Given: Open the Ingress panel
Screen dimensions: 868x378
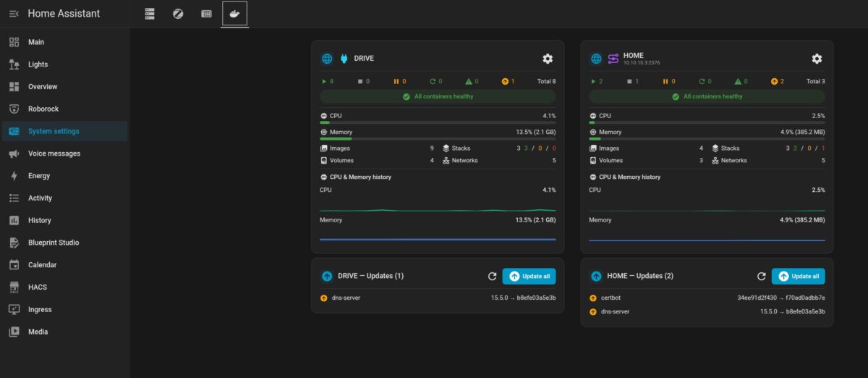Looking at the screenshot, I should tap(64, 310).
